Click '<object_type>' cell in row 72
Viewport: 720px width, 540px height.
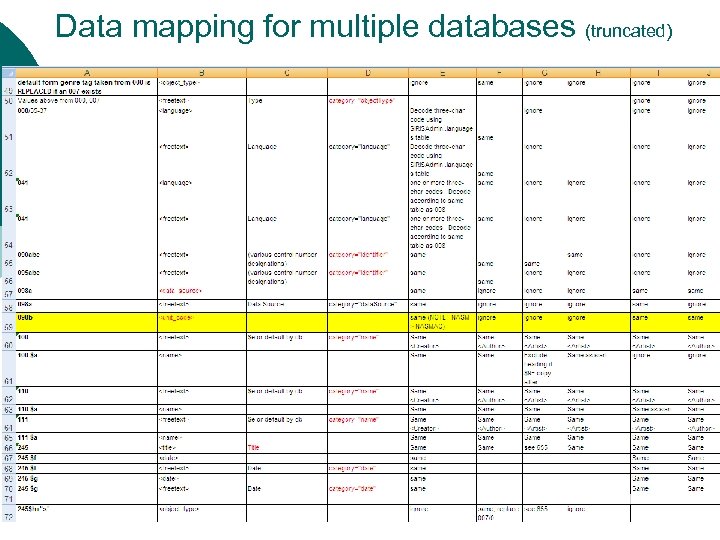[202, 513]
